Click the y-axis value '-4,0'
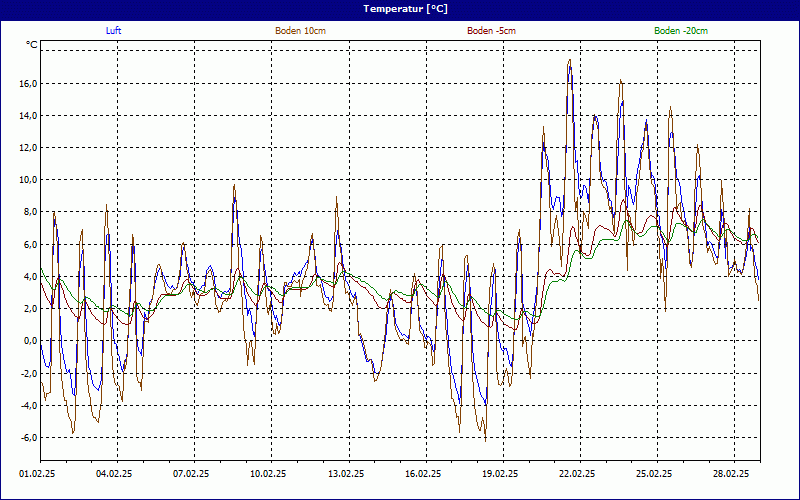The height and width of the screenshot is (500, 800). click(29, 406)
